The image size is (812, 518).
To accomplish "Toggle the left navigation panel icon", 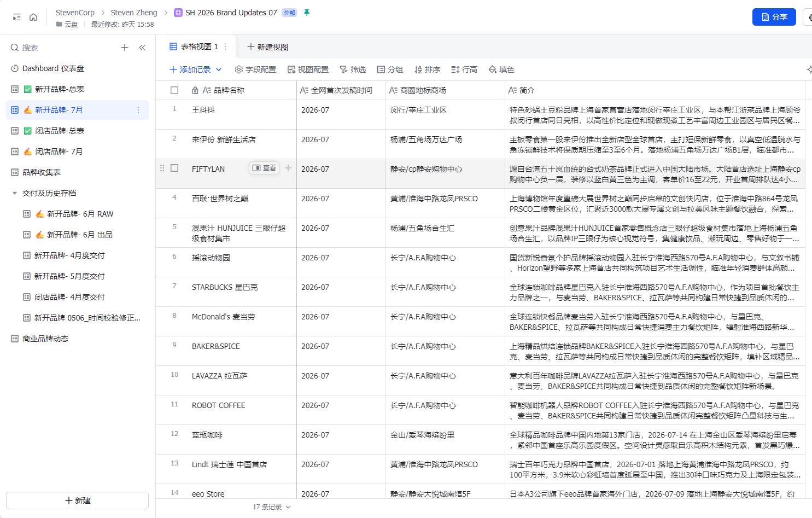I will click(17, 17).
